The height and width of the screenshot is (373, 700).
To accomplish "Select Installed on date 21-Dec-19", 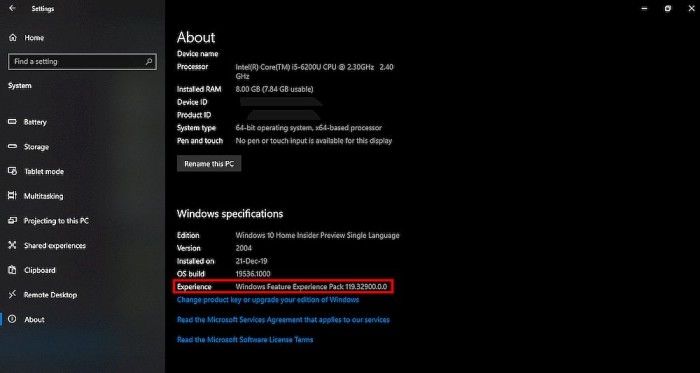I will [x=251, y=261].
